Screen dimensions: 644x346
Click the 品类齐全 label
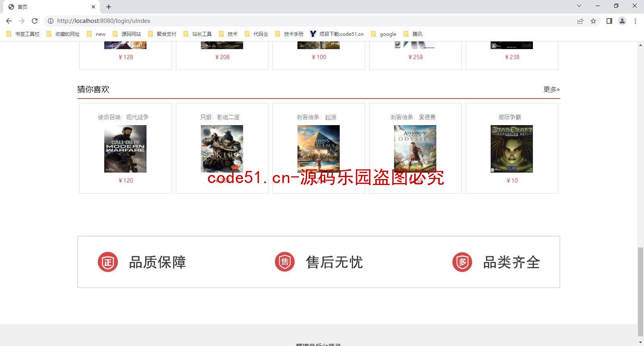(512, 262)
